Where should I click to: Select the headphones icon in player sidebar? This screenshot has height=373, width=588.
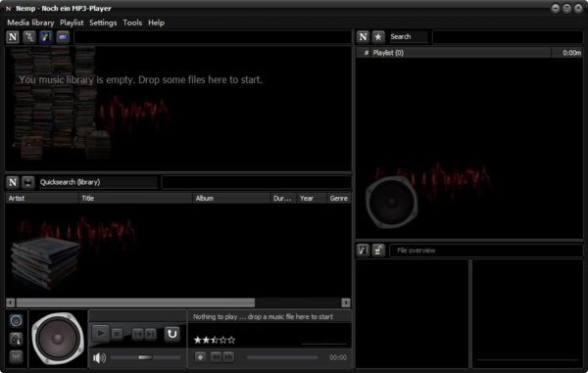[x=16, y=339]
